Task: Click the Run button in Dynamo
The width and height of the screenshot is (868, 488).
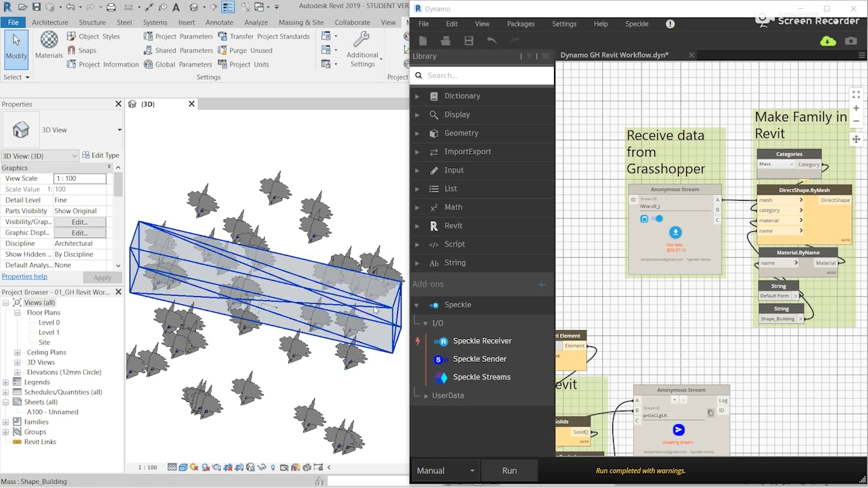Action: click(509, 470)
